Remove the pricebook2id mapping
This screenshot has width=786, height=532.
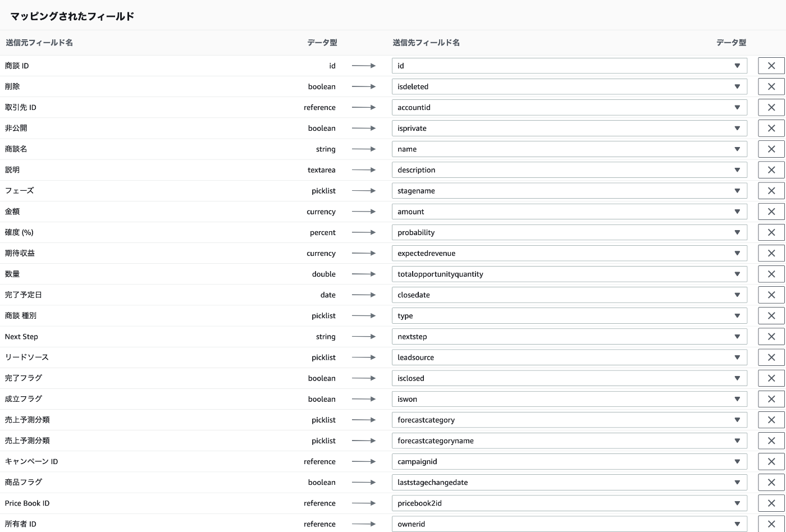click(771, 503)
